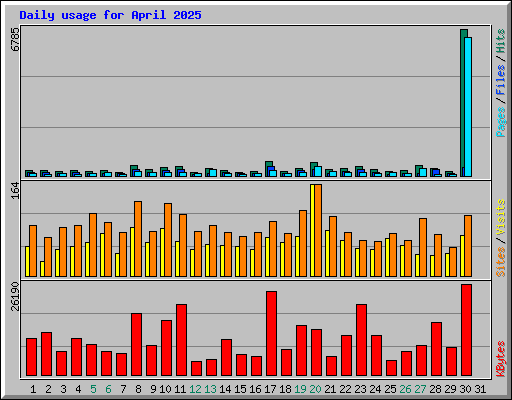Click the red KBytes bar for day 17
Viewport: 512px width, 400px height.
pos(271,333)
